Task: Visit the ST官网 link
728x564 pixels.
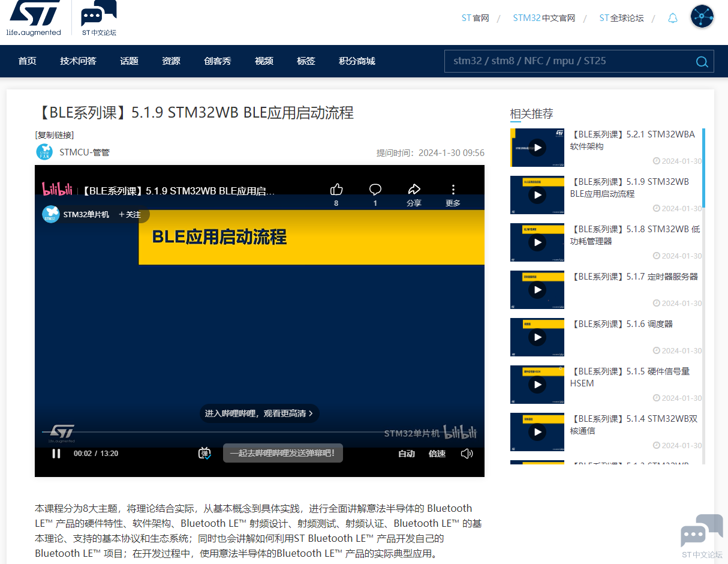Action: point(476,18)
